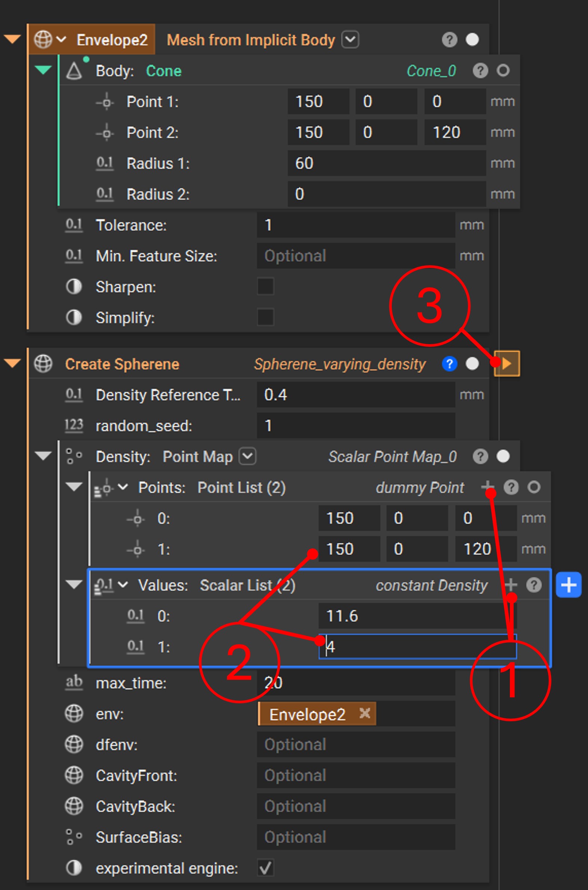Click the blue help icon on Create Spherene

coord(449,364)
